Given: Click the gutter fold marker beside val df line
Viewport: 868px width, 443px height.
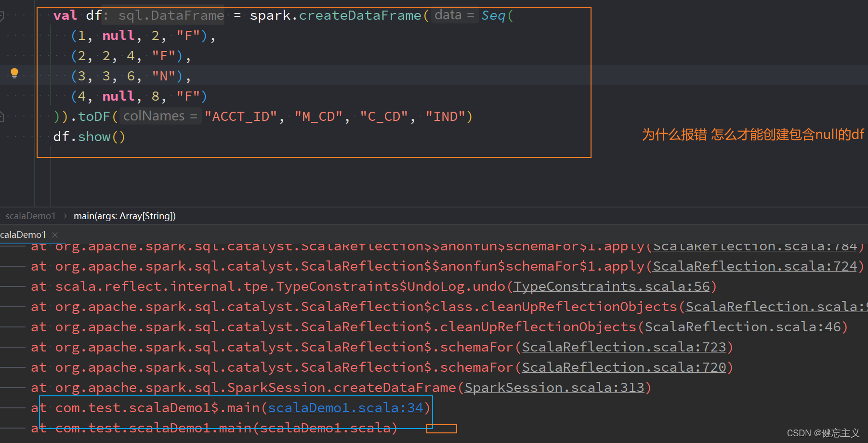Looking at the screenshot, I should point(1,15).
